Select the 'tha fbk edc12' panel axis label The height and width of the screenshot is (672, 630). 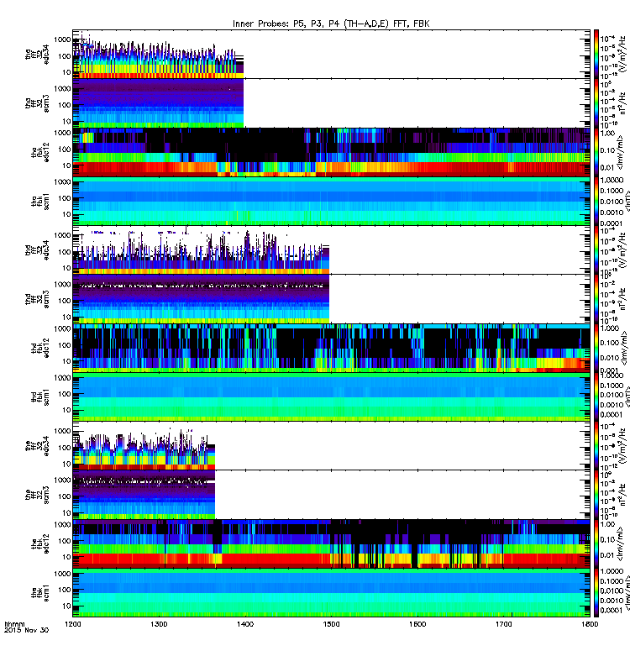40,152
